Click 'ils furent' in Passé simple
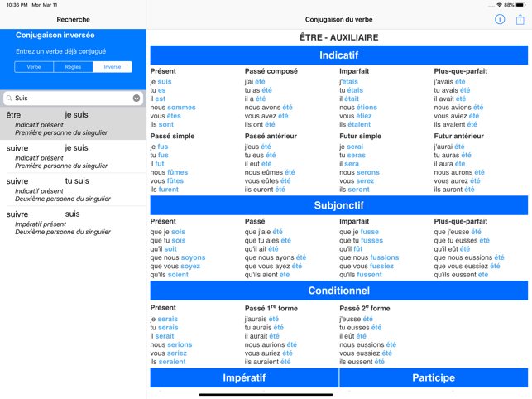This screenshot has width=532, height=399. [164, 189]
